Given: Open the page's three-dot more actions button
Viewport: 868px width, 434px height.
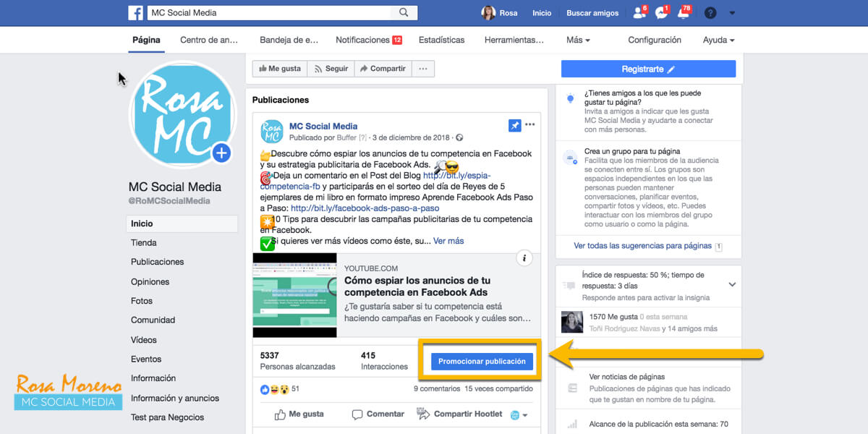Looking at the screenshot, I should [x=423, y=69].
